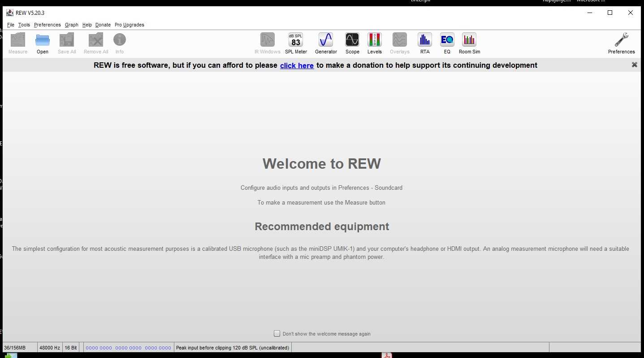This screenshot has height=358, width=644.
Task: Open a measurement file with Open icon
Action: click(x=43, y=44)
